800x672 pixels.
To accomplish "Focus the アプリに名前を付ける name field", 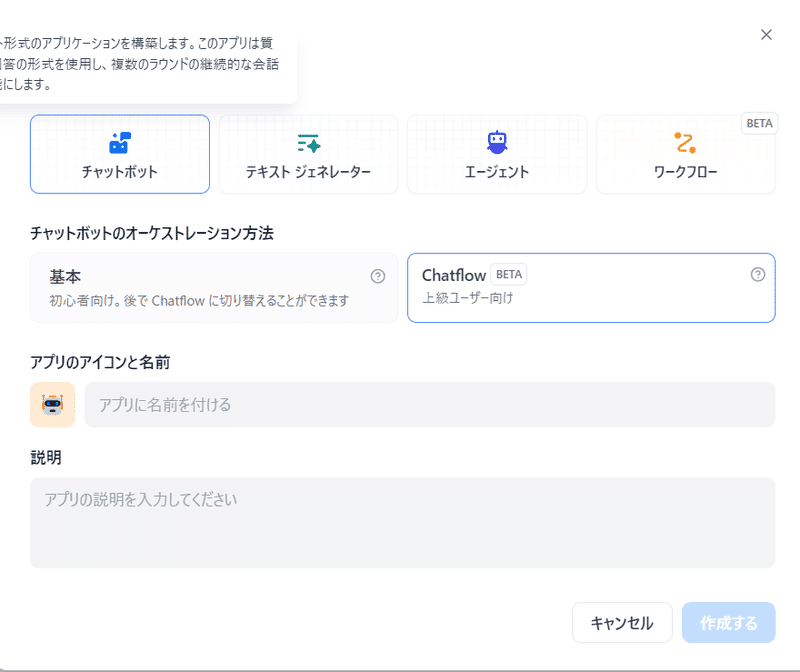I will pyautogui.click(x=430, y=405).
